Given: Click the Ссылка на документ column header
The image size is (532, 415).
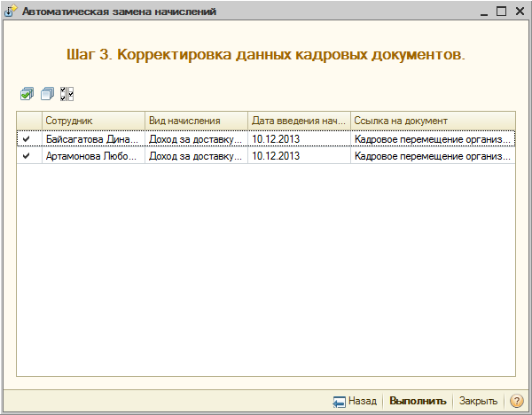Looking at the screenshot, I should 433,121.
